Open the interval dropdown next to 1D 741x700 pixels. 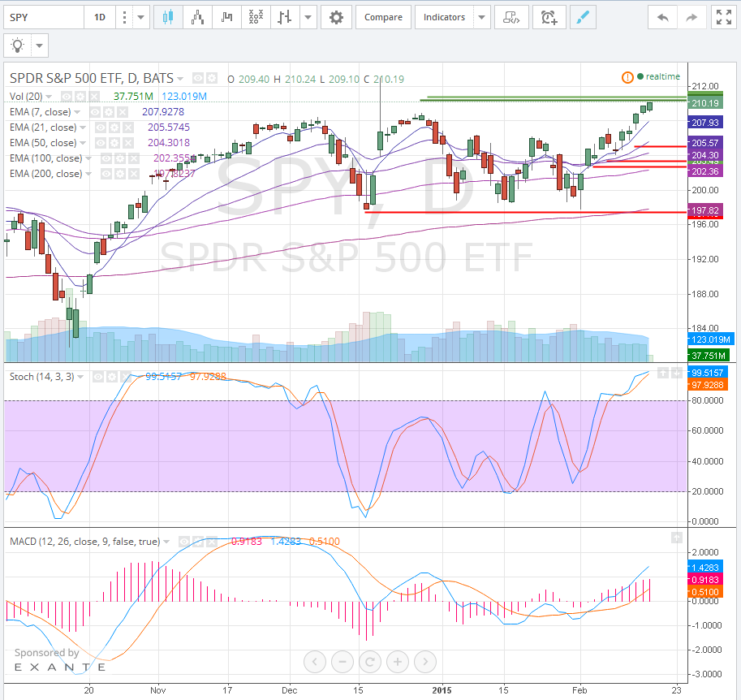[x=141, y=18]
